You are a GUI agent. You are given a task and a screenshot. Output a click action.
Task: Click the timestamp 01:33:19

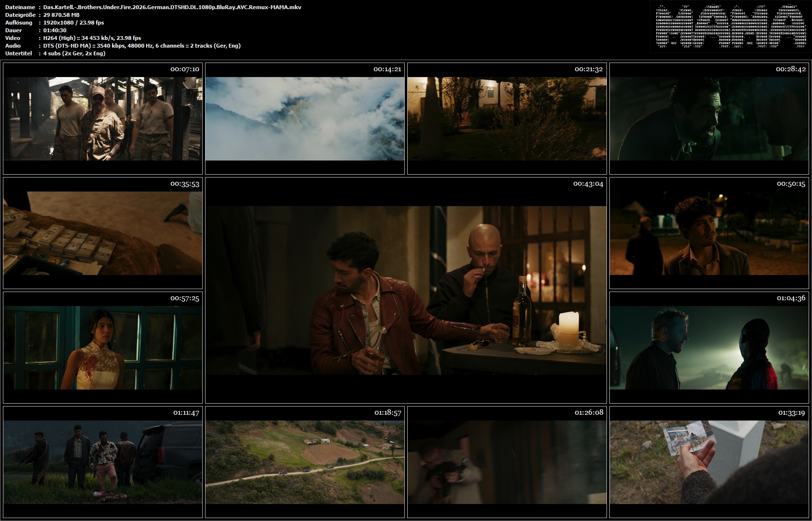[x=791, y=413]
